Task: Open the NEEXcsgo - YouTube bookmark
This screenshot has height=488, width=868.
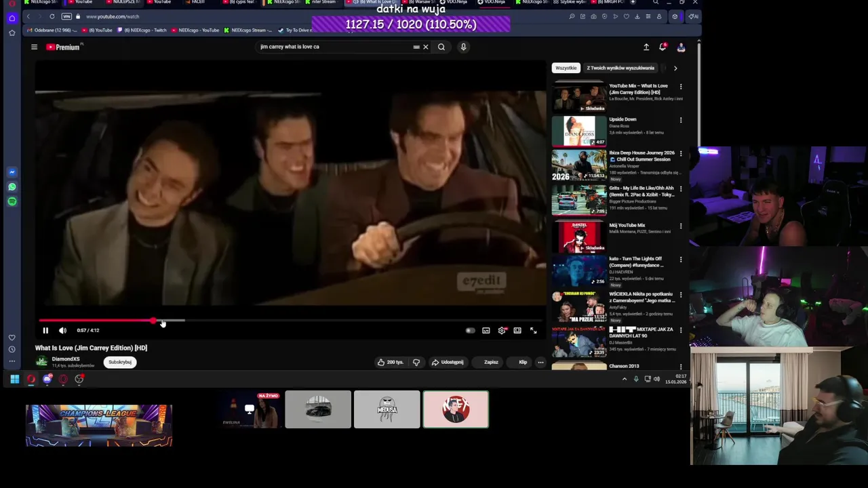Action: click(195, 30)
